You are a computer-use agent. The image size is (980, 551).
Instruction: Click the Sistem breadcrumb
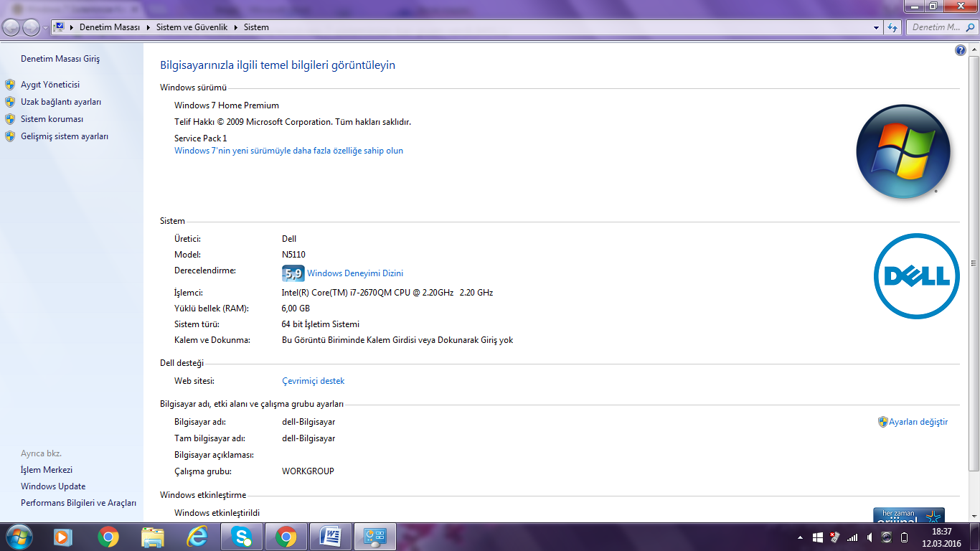point(256,27)
